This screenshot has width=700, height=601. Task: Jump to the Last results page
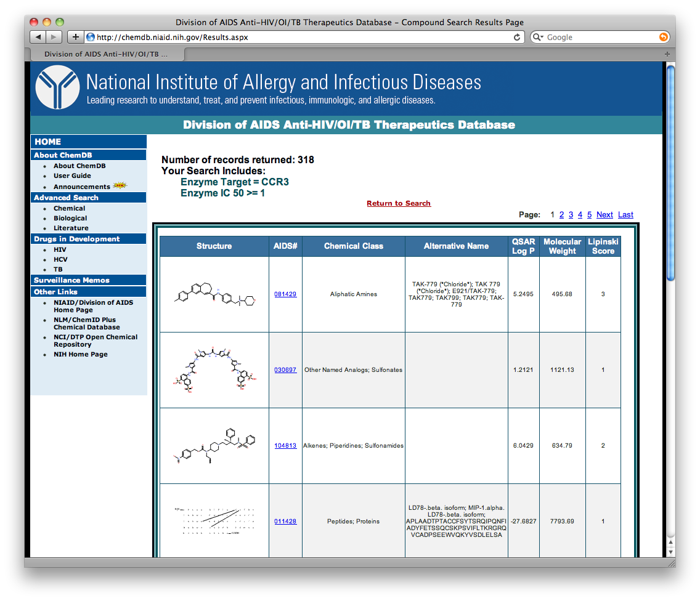(625, 215)
